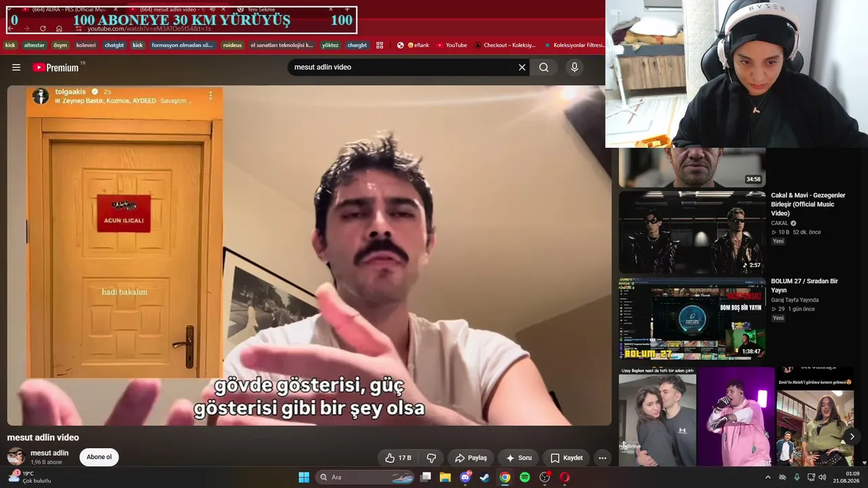Like the video with 17 B likes
The height and width of the screenshot is (488, 868).
[x=398, y=457]
